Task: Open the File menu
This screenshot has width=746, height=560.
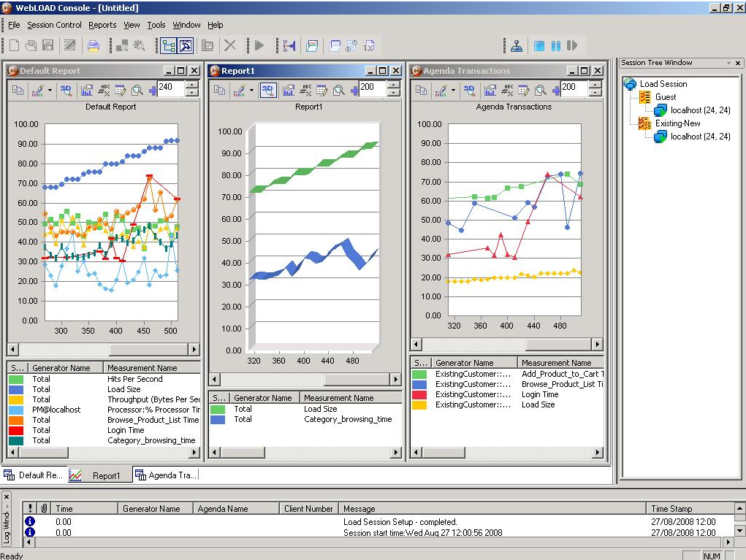Action: point(14,25)
